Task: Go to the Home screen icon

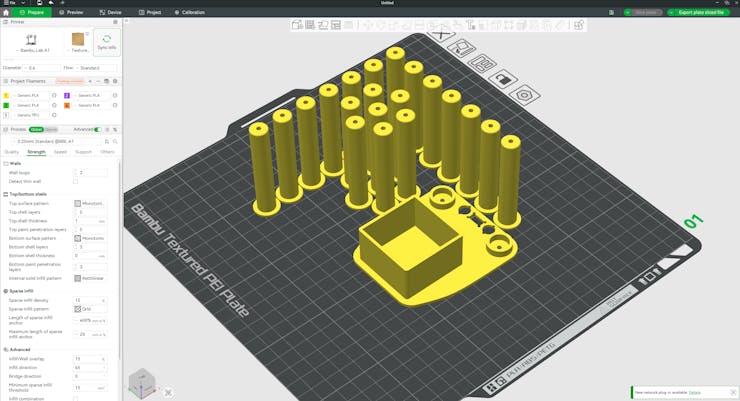Action: 6,12
